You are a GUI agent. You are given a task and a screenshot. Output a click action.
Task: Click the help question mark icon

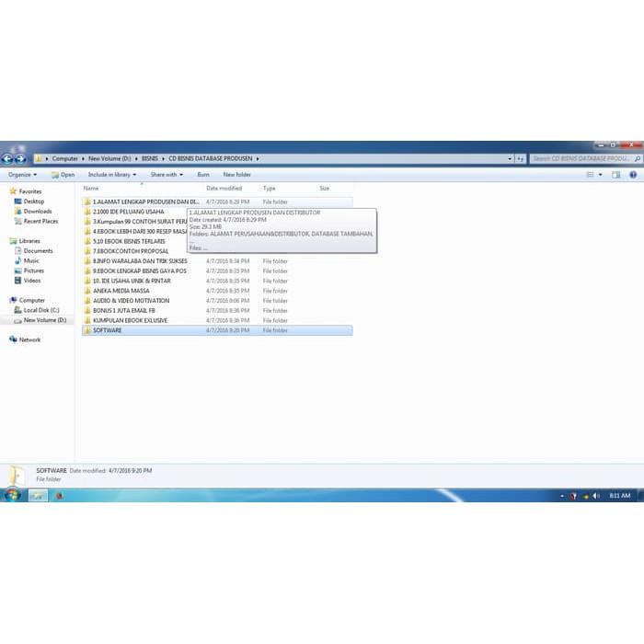[x=634, y=174]
